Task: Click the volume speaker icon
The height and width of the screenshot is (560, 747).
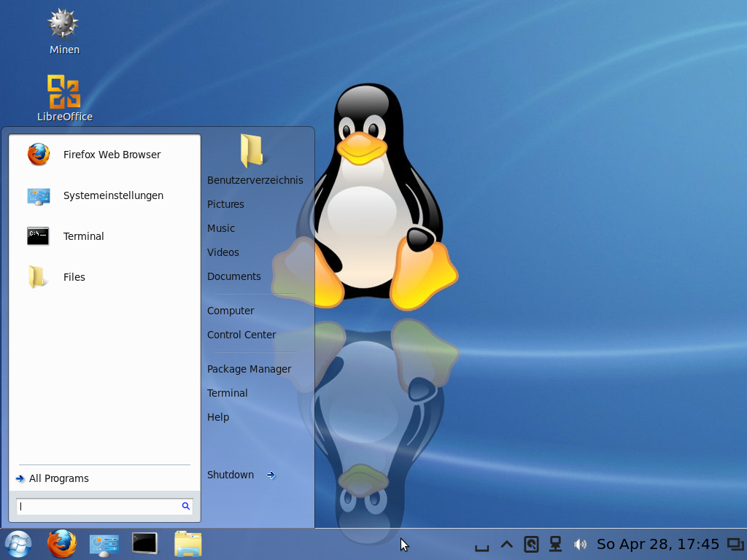Action: 580,544
